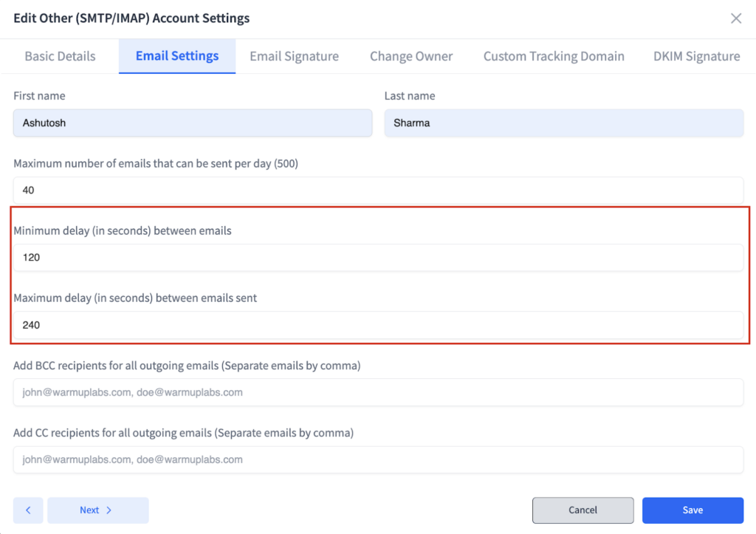
Task: Click the CC recipients input field
Action: point(378,459)
